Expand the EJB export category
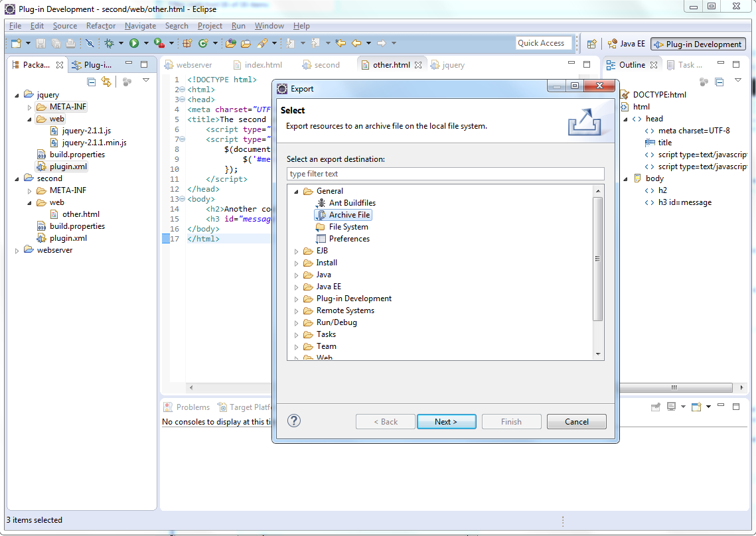The image size is (756, 536). (x=296, y=251)
